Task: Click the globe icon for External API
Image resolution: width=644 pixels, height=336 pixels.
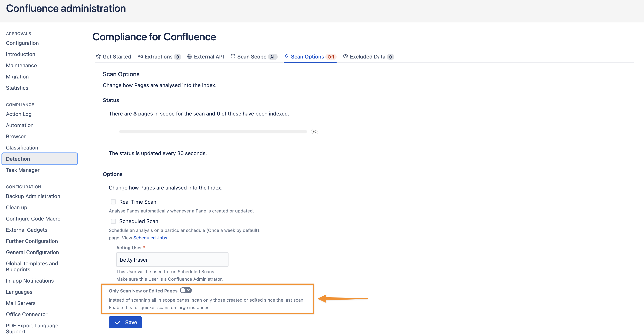Action: pyautogui.click(x=190, y=56)
